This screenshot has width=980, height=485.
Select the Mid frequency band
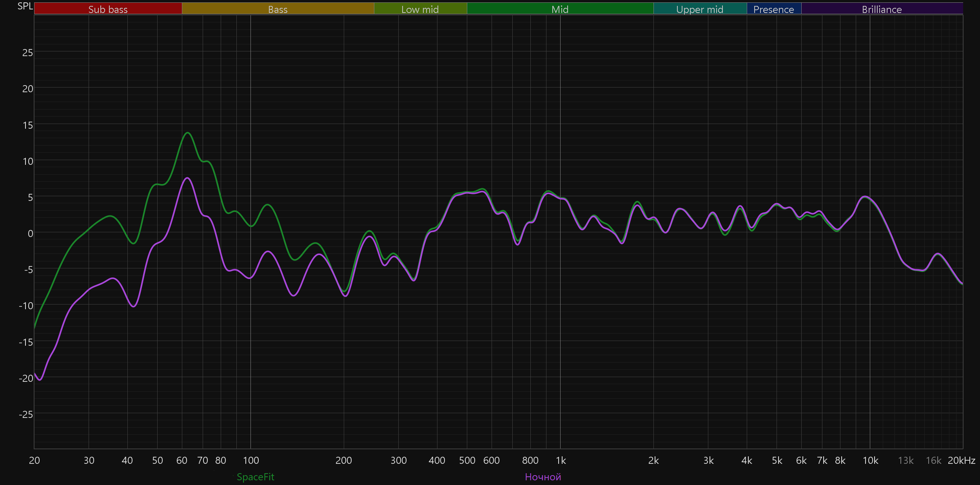coord(560,9)
